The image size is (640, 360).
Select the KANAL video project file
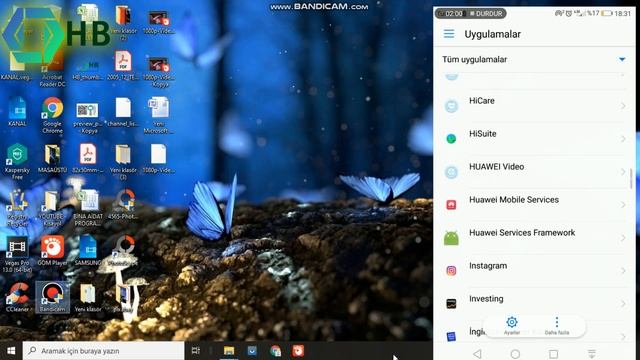(x=17, y=112)
